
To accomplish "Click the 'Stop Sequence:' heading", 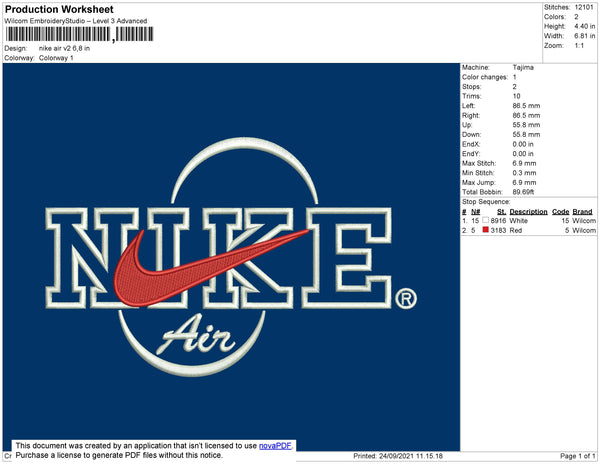I will (486, 202).
